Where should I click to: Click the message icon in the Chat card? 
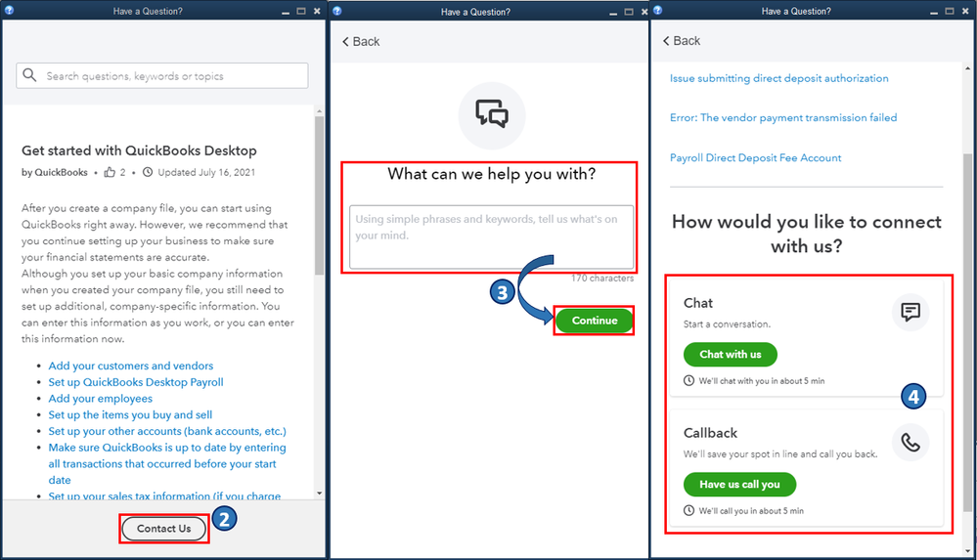(910, 312)
